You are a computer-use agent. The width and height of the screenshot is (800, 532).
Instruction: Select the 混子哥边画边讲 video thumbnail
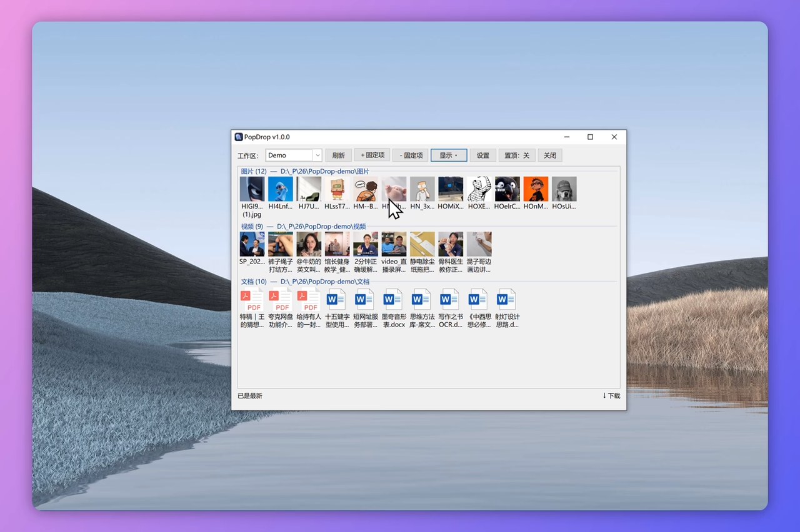[x=479, y=244]
